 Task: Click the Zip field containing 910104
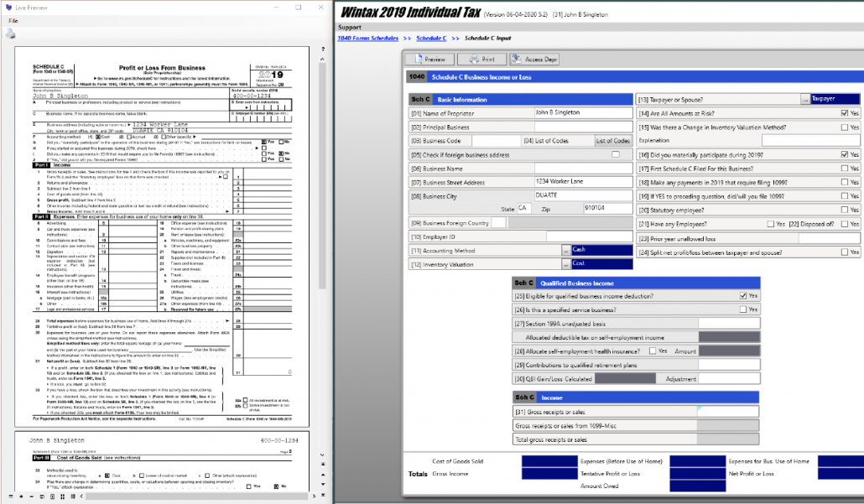[608, 209]
